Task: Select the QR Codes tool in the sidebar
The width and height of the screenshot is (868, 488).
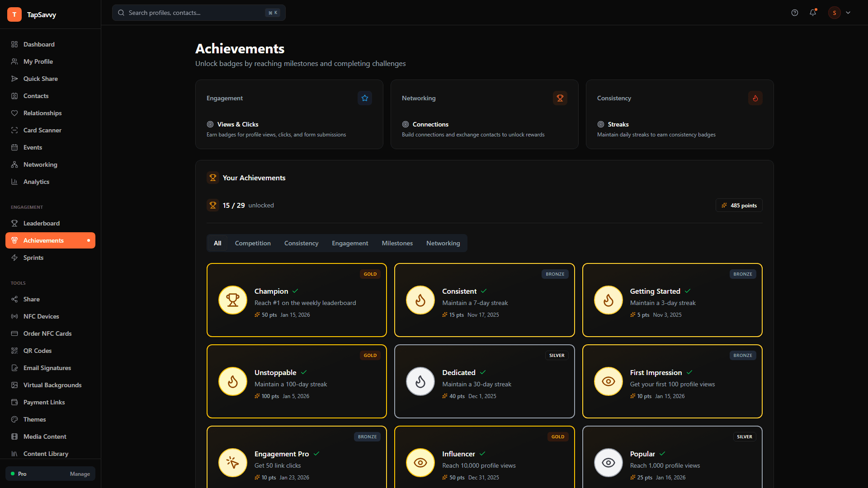Action: click(37, 351)
